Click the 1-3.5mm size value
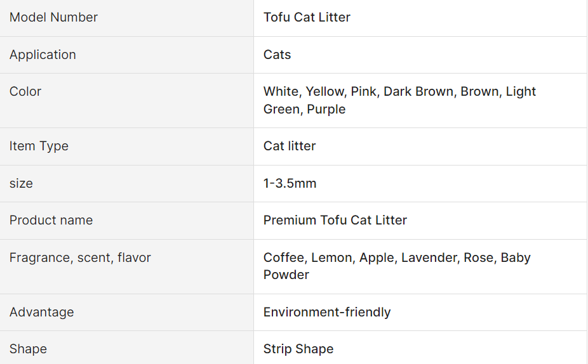588x364 pixels. click(x=290, y=183)
